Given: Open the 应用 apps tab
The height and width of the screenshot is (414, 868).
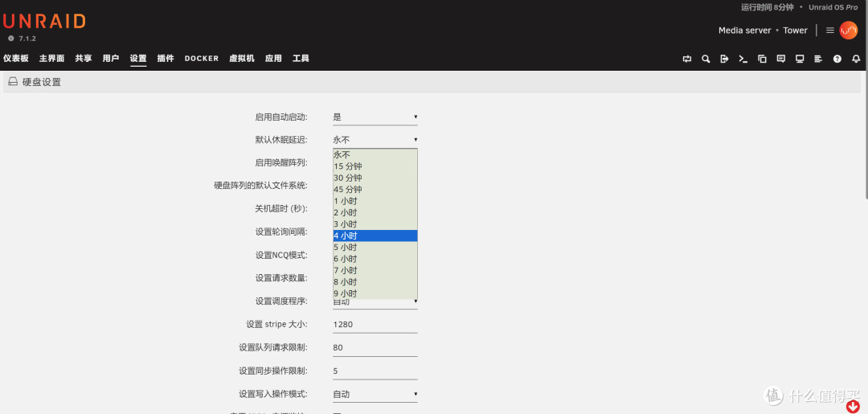Looking at the screenshot, I should tap(273, 58).
